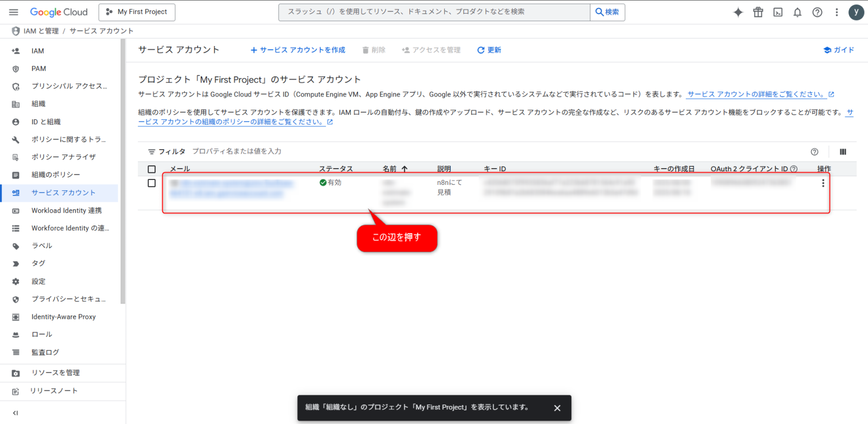Activate Cloud Shell terminal icon

tap(778, 12)
